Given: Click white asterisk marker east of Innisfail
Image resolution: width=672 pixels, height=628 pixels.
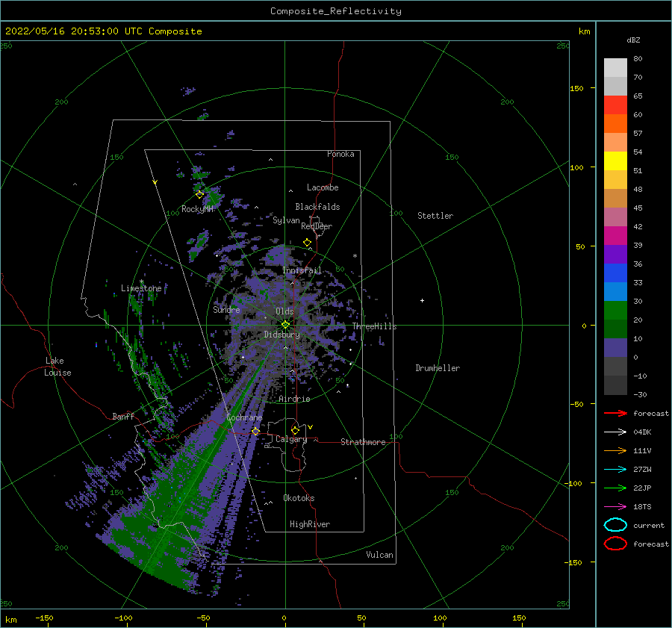Looking at the screenshot, I should (x=355, y=256).
